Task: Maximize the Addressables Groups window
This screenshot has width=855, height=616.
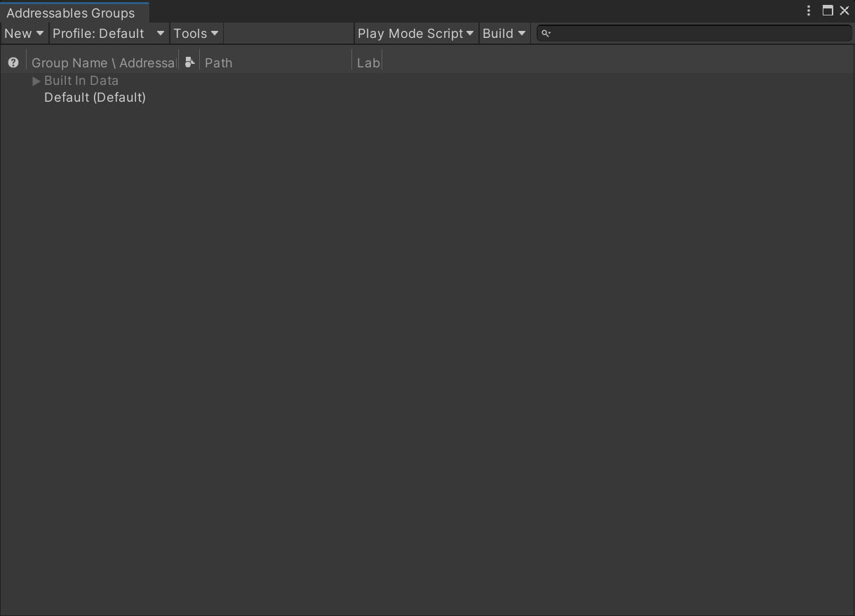Action: click(x=828, y=11)
